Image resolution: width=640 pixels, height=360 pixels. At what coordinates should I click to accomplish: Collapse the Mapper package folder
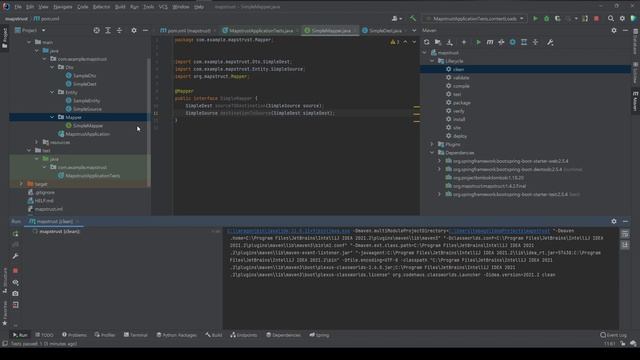52,117
